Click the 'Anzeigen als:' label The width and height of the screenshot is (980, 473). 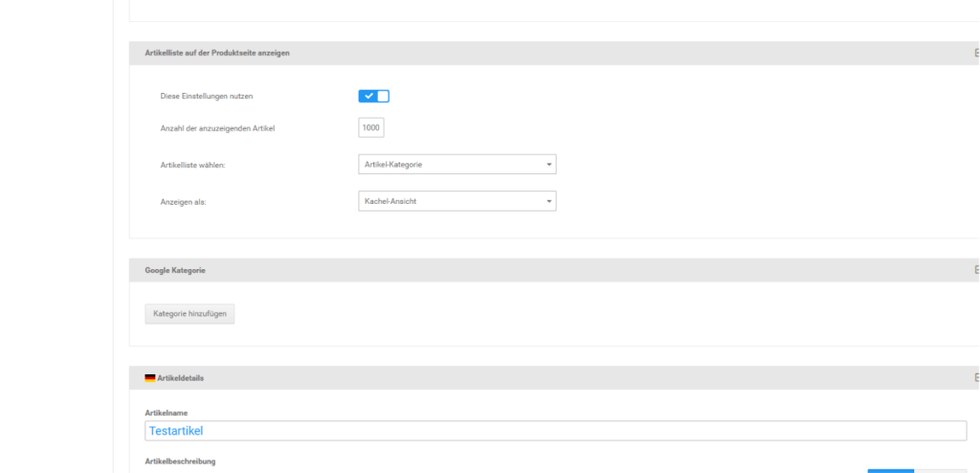183,203
